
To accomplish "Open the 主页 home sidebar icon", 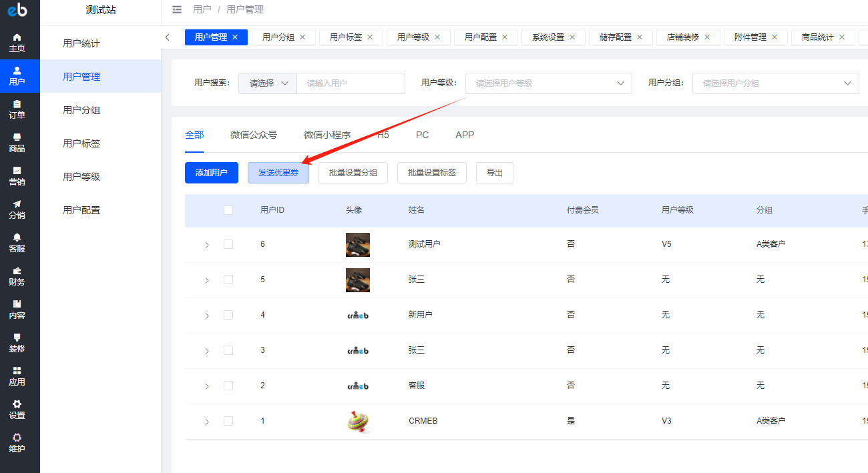I will [17, 42].
